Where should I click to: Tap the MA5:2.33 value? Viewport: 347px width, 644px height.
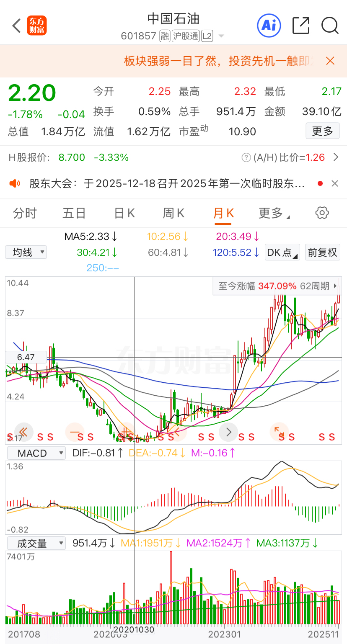click(x=91, y=237)
